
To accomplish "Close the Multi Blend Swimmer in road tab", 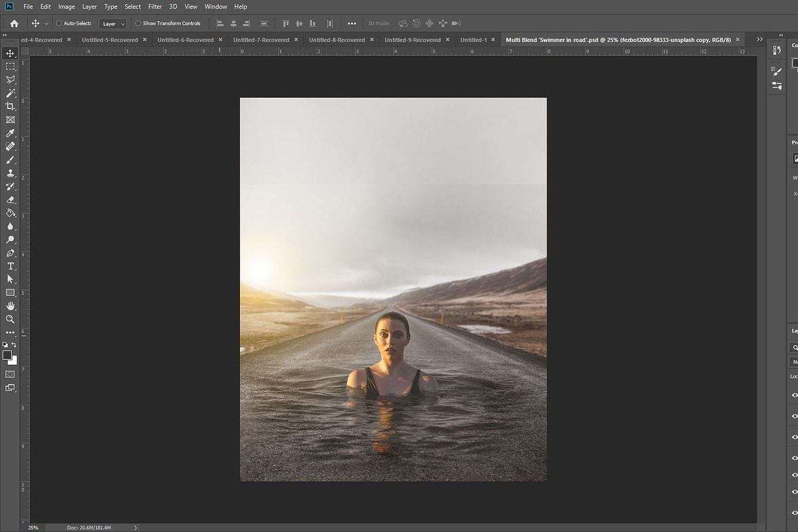I will 737,39.
